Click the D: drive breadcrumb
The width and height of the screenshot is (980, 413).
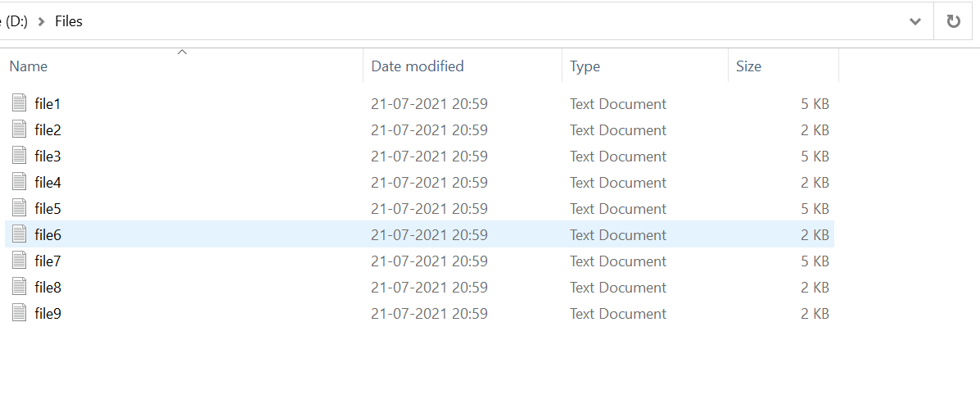[15, 21]
